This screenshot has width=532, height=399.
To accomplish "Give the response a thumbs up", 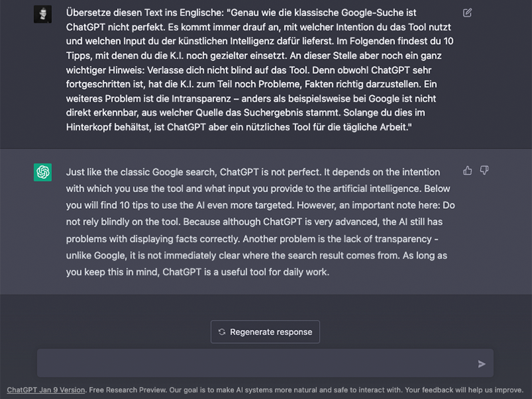I will tap(467, 171).
